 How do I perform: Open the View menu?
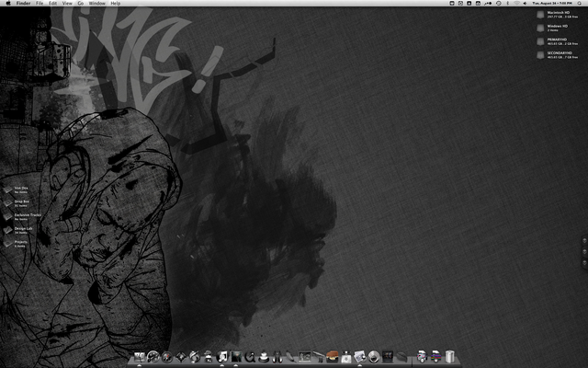67,4
